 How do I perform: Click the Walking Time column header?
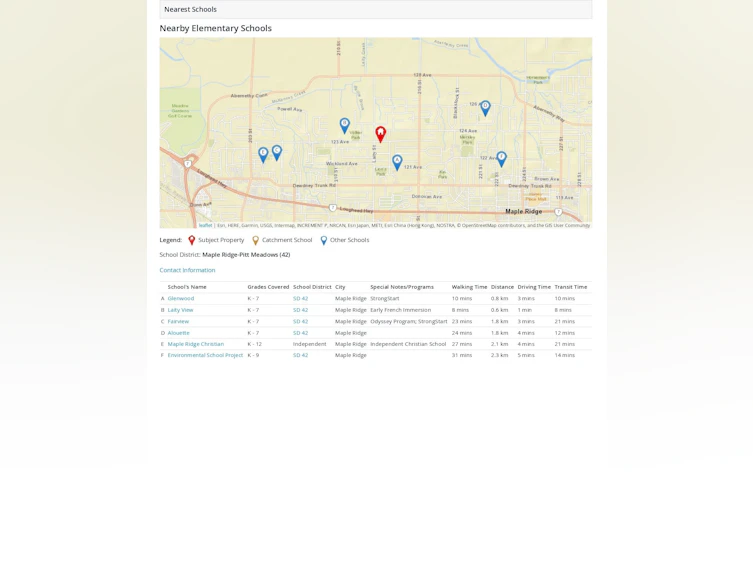point(469,287)
